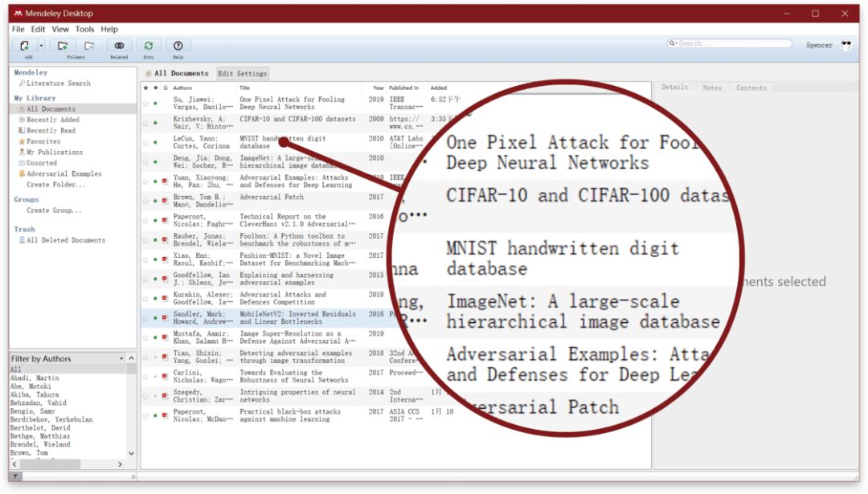Screen dimensions: 868x494
Task: Click the authors list scroll-right arrow
Action: click(120, 464)
